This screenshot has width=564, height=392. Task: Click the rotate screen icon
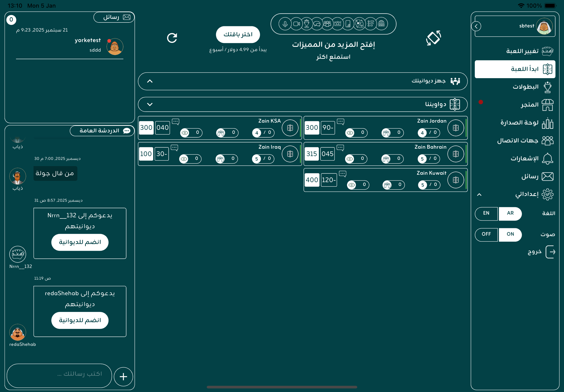pyautogui.click(x=433, y=38)
